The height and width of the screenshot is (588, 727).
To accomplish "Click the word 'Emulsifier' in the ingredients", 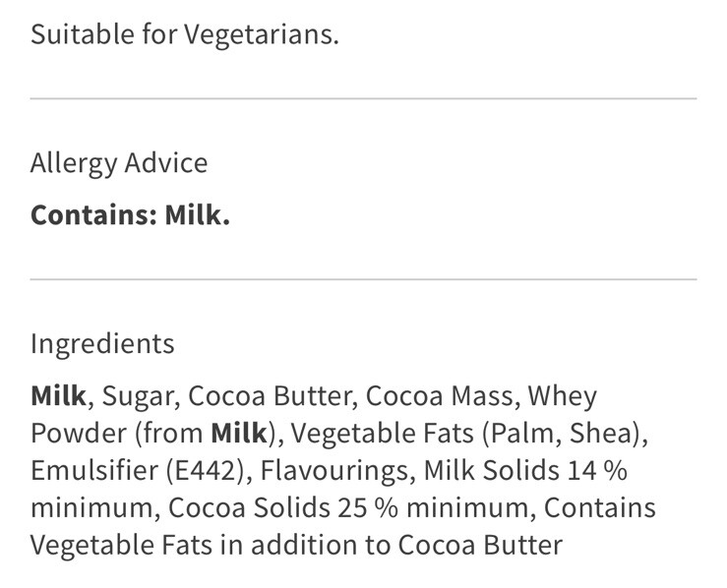I will (x=94, y=470).
